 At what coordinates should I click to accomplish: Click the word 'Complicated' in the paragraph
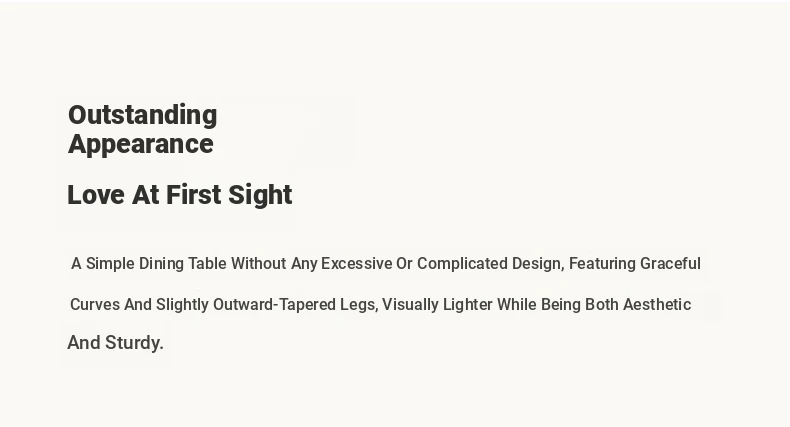pos(462,264)
